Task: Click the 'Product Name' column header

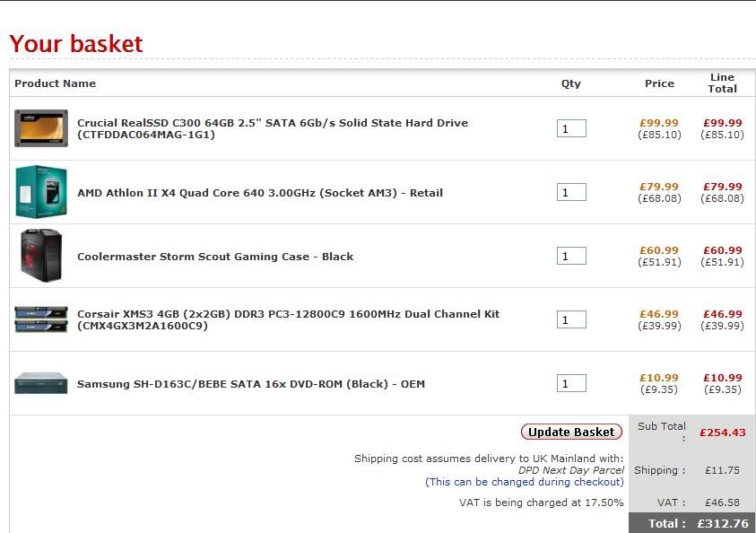Action: [x=55, y=83]
